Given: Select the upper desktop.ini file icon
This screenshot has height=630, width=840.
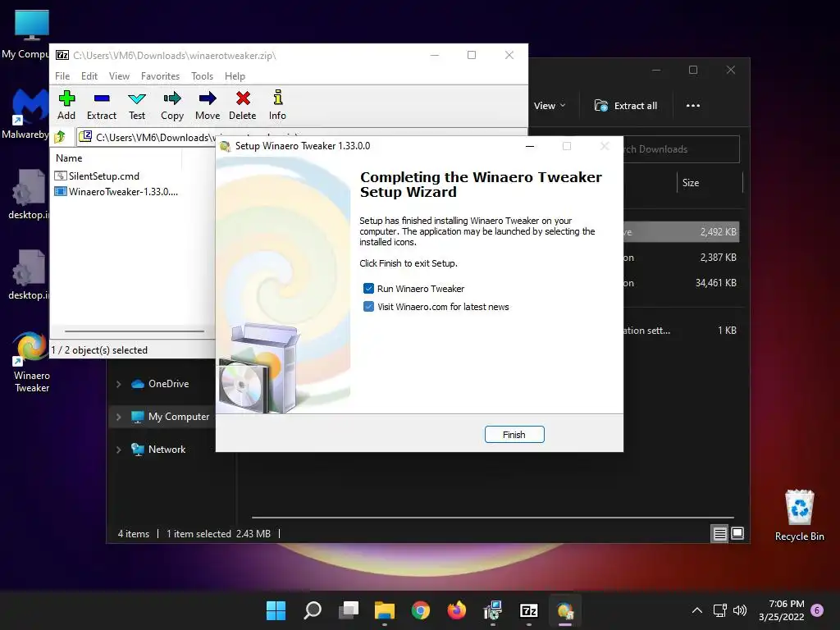Looking at the screenshot, I should [x=28, y=194].
